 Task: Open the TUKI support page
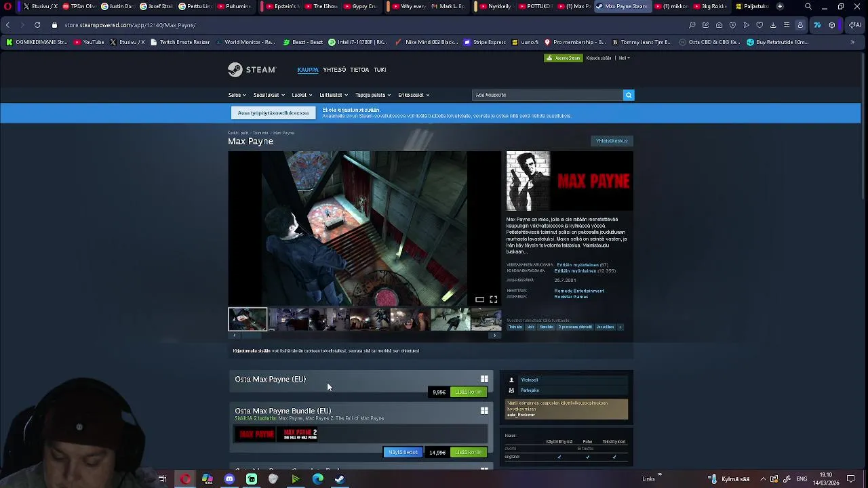click(x=380, y=70)
